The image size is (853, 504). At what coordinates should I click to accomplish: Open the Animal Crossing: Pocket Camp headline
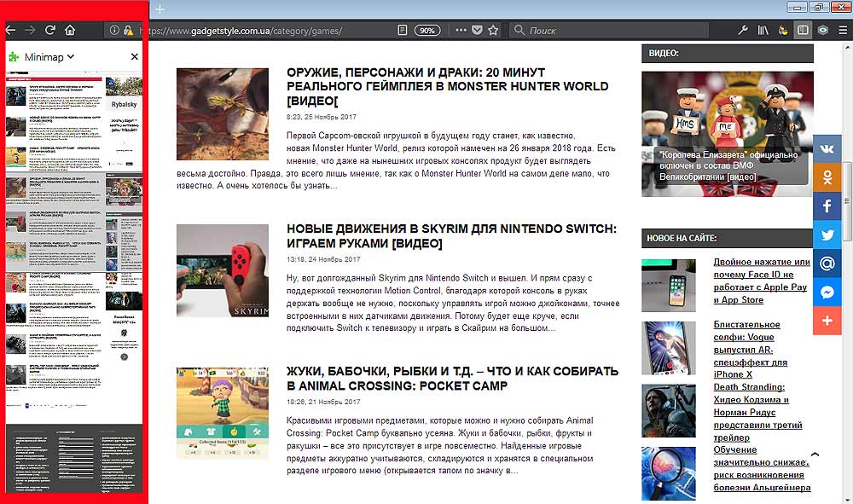tap(453, 379)
